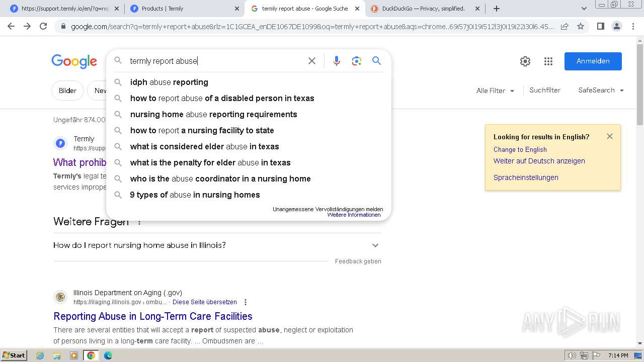Click the blue search magnifier button
The height and width of the screenshot is (362, 644).
[x=376, y=61]
